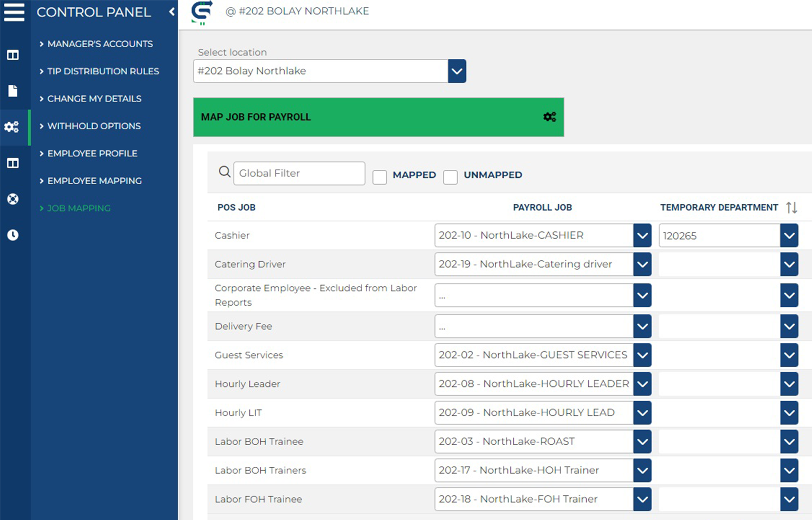
Task: Click the Global Filter search field
Action: 299,173
